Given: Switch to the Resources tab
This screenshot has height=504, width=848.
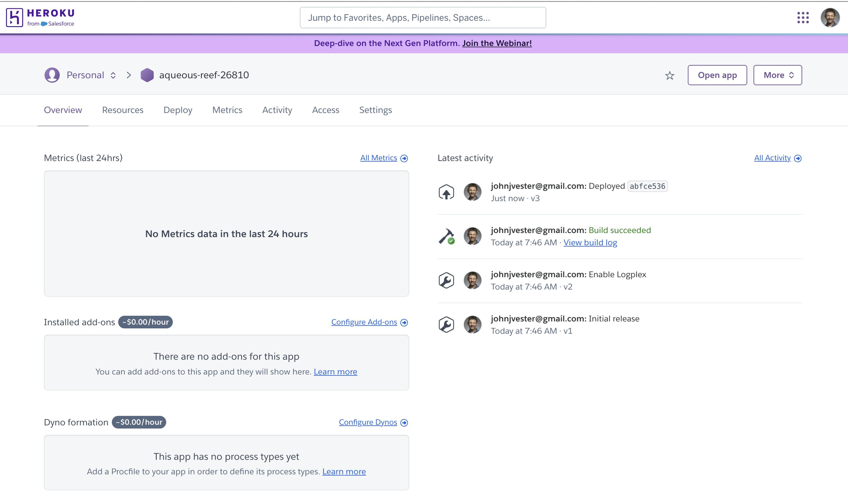Looking at the screenshot, I should click(x=123, y=110).
